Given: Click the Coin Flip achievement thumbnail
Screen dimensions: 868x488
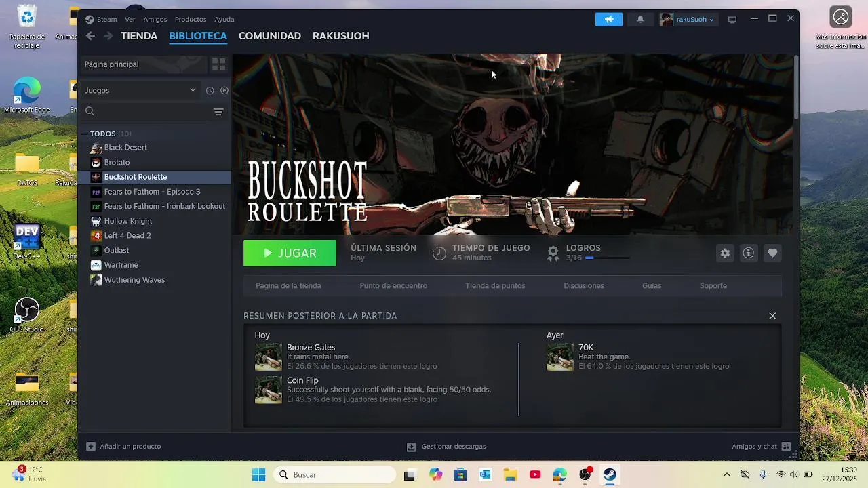Looking at the screenshot, I should 268,390.
